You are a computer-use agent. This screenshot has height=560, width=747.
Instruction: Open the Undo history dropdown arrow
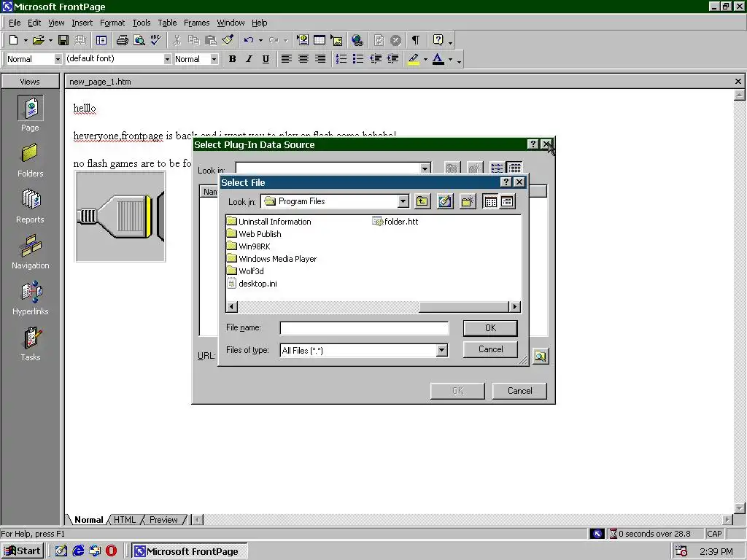tap(260, 41)
